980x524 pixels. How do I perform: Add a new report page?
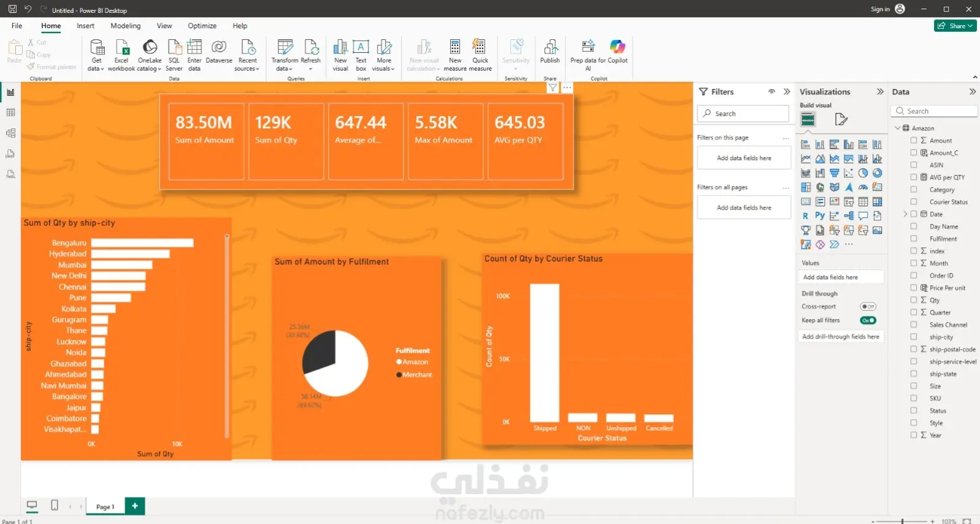tap(135, 506)
